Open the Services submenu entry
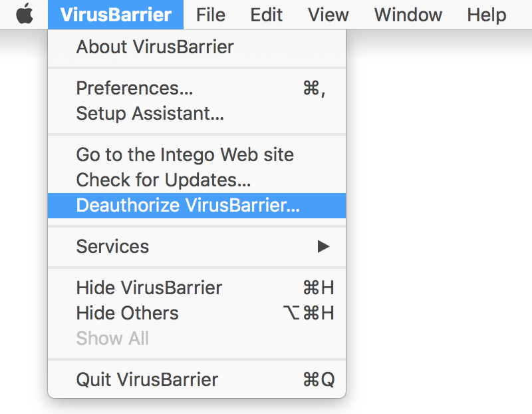The width and height of the screenshot is (532, 414). [x=113, y=246]
